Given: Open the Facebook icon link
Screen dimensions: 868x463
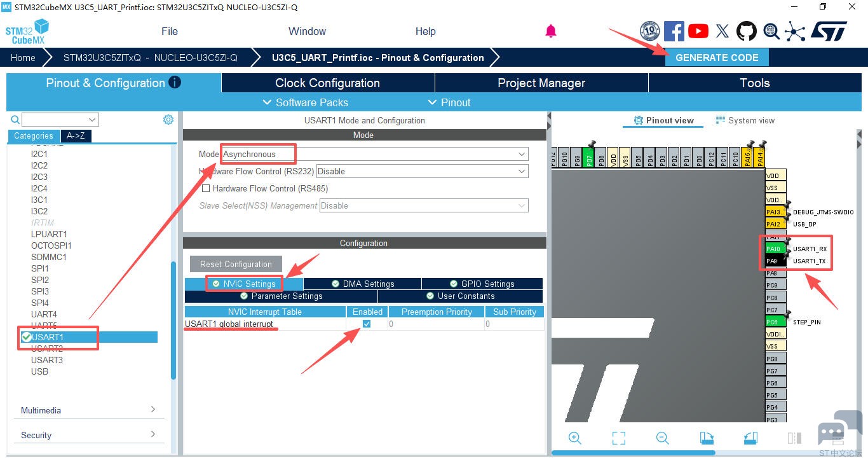Looking at the screenshot, I should [x=674, y=31].
